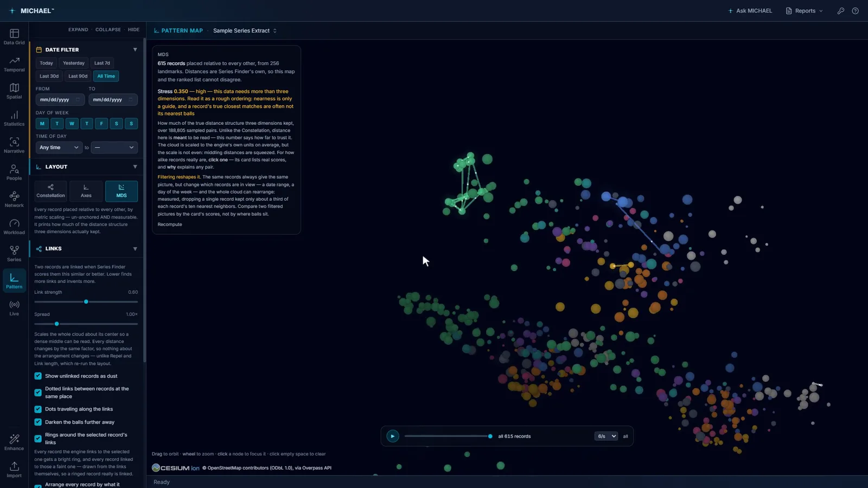
Task: Open the Live feed view
Action: [14, 308]
